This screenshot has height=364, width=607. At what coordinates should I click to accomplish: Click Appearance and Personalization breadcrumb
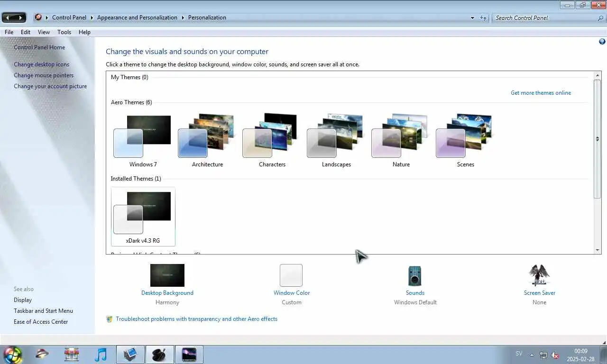(x=137, y=18)
